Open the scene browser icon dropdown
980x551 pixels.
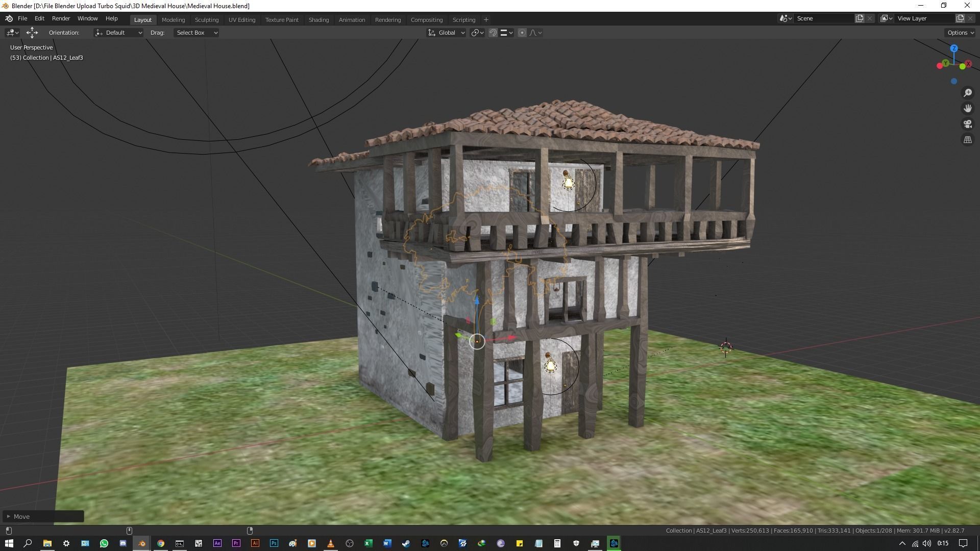786,18
